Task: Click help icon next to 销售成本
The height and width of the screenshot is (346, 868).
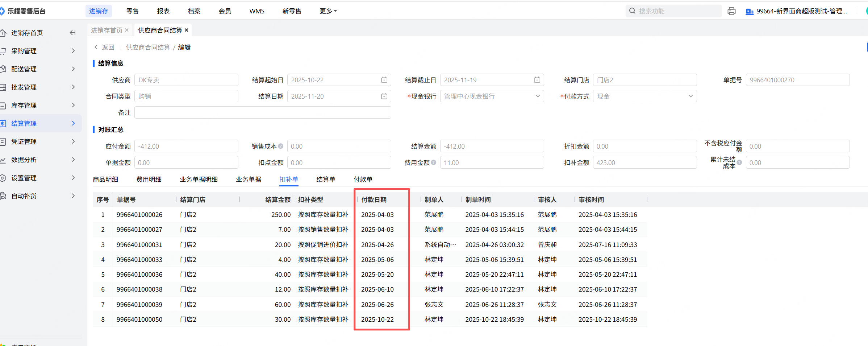Action: [281, 146]
